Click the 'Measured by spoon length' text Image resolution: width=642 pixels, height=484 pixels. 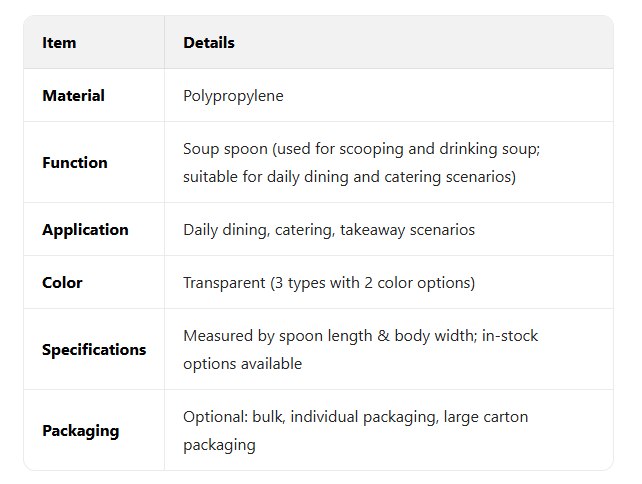pos(265,336)
